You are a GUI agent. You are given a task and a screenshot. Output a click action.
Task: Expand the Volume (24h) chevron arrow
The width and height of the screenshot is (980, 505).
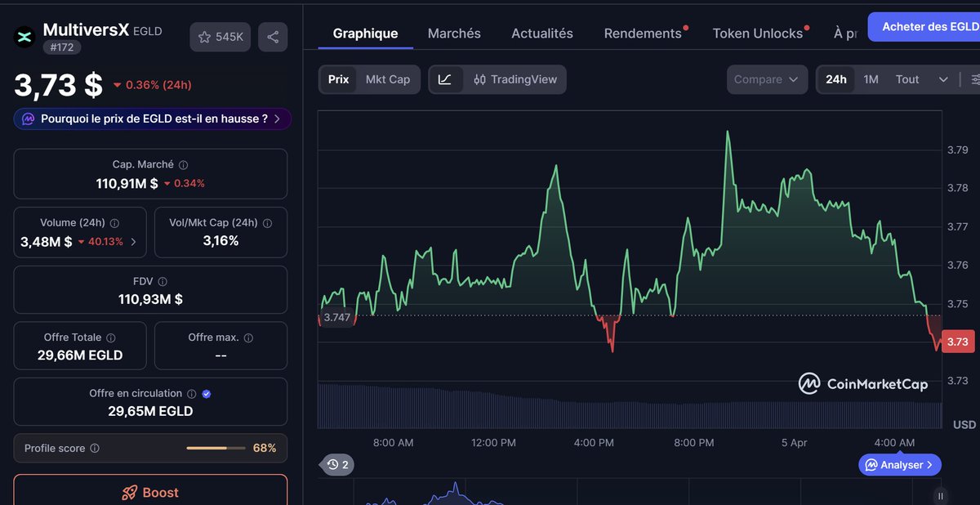(133, 242)
